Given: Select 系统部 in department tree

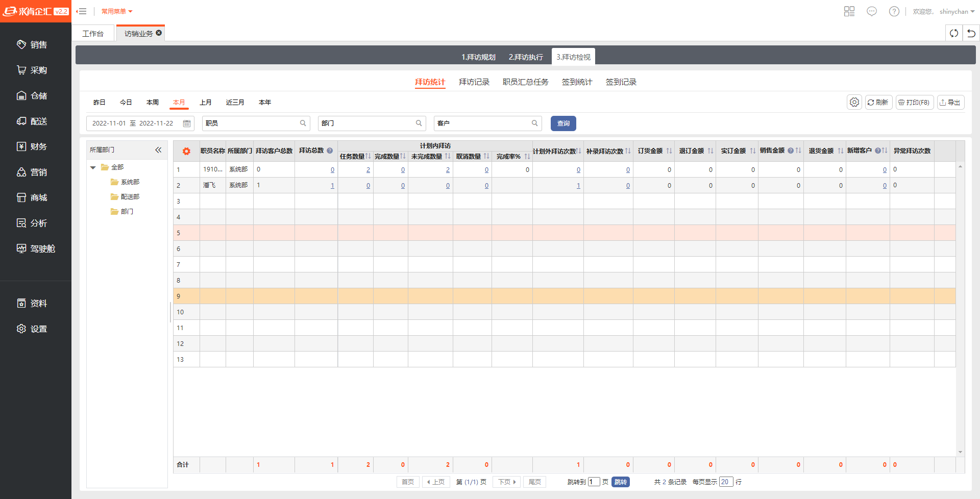Looking at the screenshot, I should (x=130, y=182).
